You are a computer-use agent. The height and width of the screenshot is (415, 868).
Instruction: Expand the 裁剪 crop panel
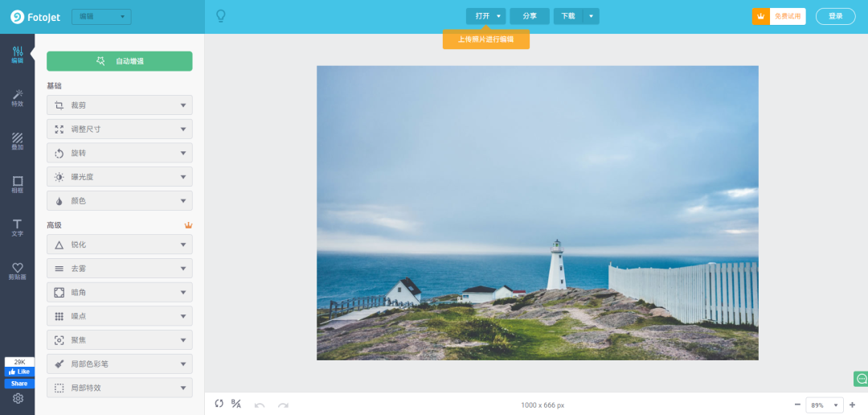click(120, 105)
